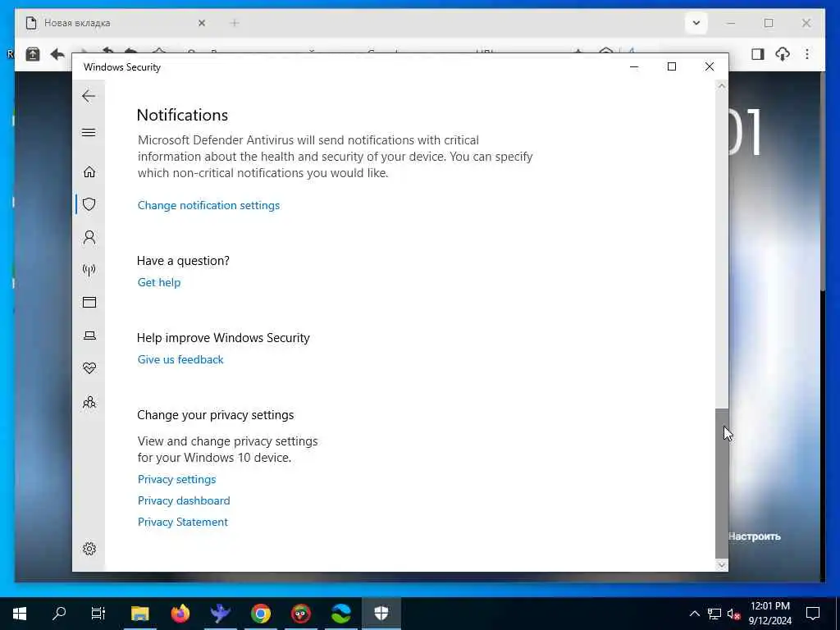Open Firewall & network protection icon
The height and width of the screenshot is (630, 840).
[89, 269]
